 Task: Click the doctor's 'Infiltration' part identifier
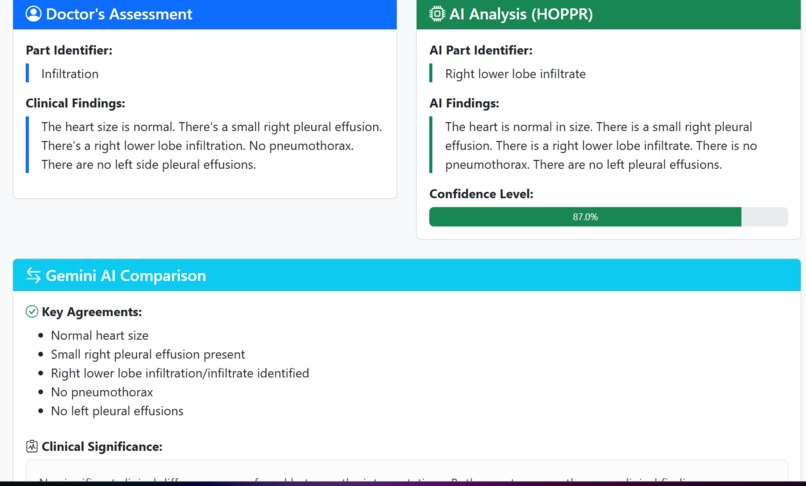coord(70,74)
